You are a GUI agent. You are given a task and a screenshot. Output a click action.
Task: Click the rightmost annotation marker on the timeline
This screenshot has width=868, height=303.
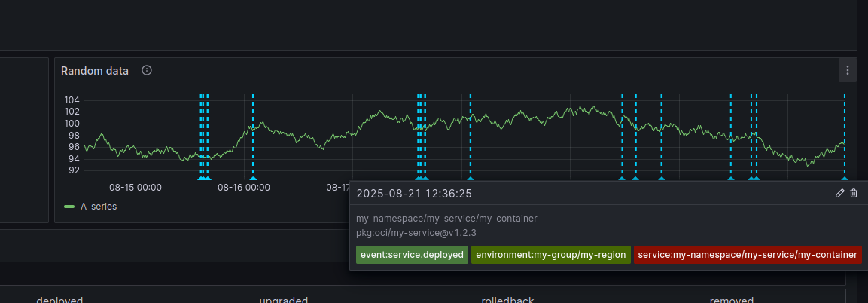(844, 179)
